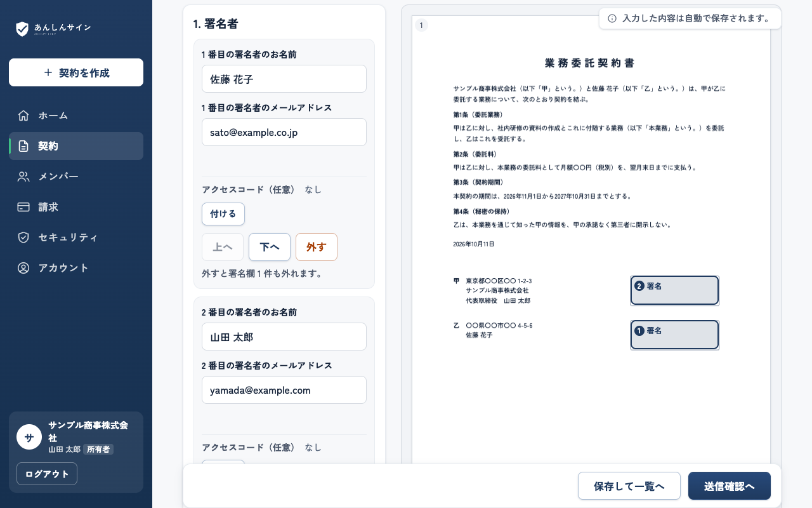Click the 第3条（契約期間） heading in the document

478,183
